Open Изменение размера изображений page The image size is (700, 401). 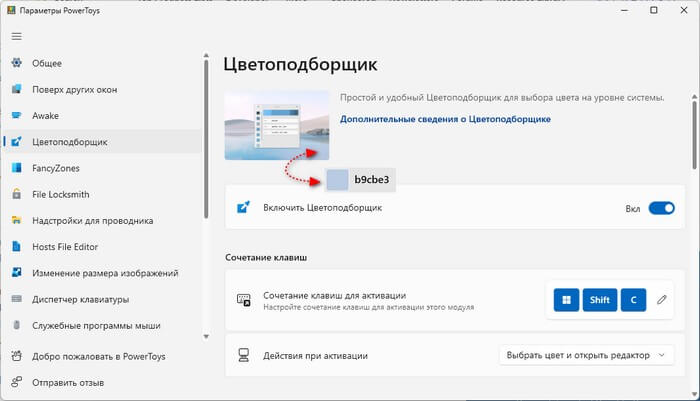coord(105,273)
